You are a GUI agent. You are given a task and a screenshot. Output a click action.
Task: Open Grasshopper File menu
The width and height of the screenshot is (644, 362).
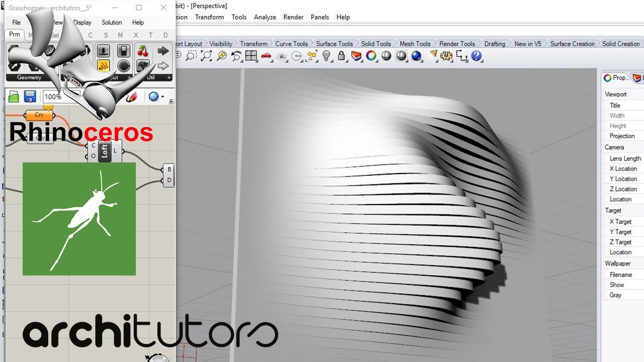click(17, 23)
